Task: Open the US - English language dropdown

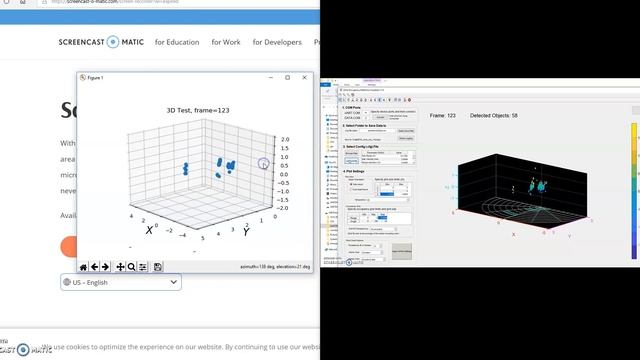Action: coord(121,282)
